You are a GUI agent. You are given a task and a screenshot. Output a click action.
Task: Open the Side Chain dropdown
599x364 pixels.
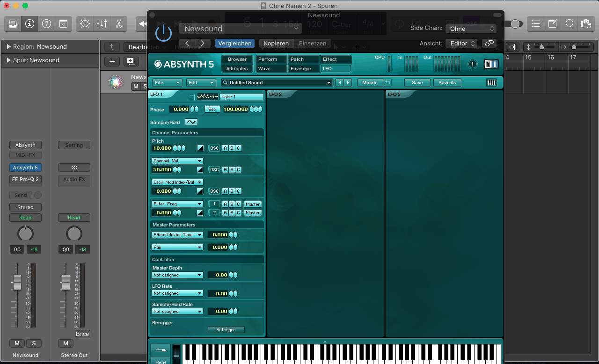click(x=470, y=29)
